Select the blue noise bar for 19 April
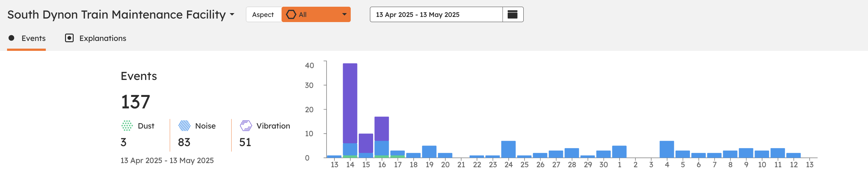The width and height of the screenshot is (868, 181). coord(429,152)
